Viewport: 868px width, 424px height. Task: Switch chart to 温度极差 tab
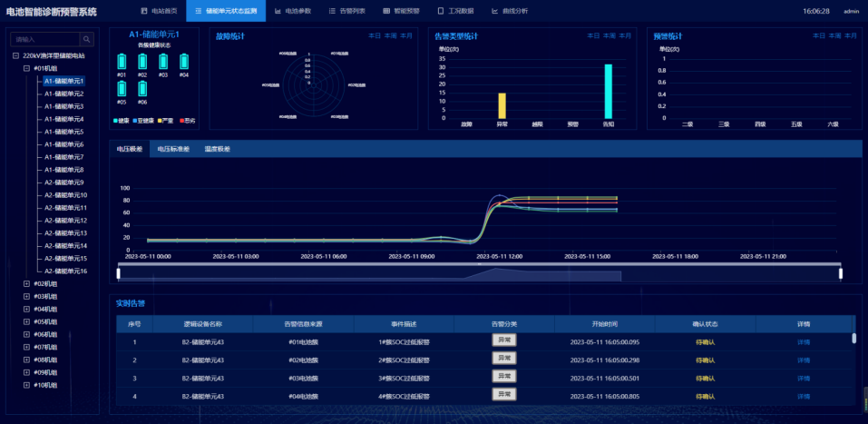point(218,149)
